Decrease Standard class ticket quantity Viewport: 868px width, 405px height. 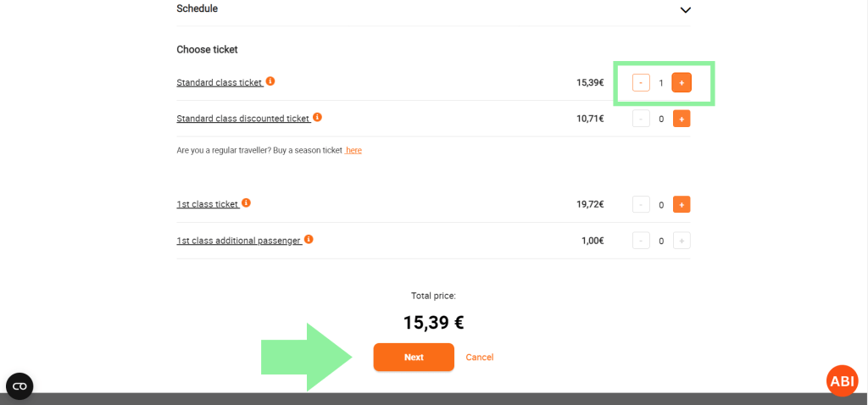click(x=641, y=83)
